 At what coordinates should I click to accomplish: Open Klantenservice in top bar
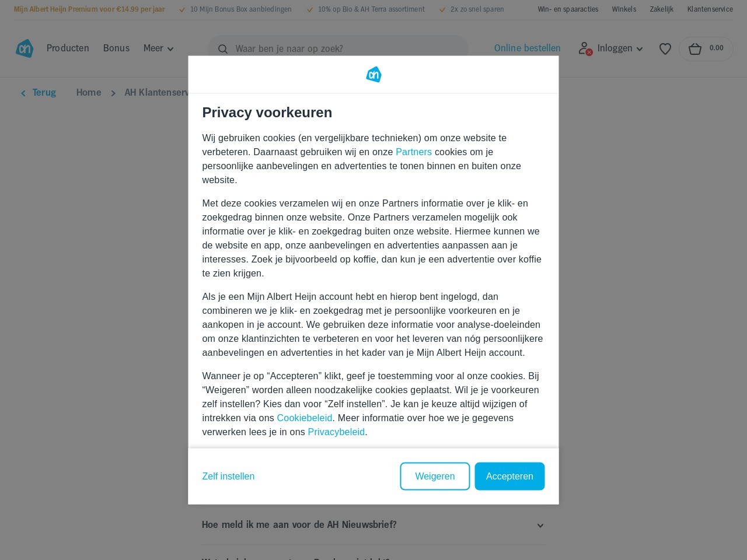(710, 9)
